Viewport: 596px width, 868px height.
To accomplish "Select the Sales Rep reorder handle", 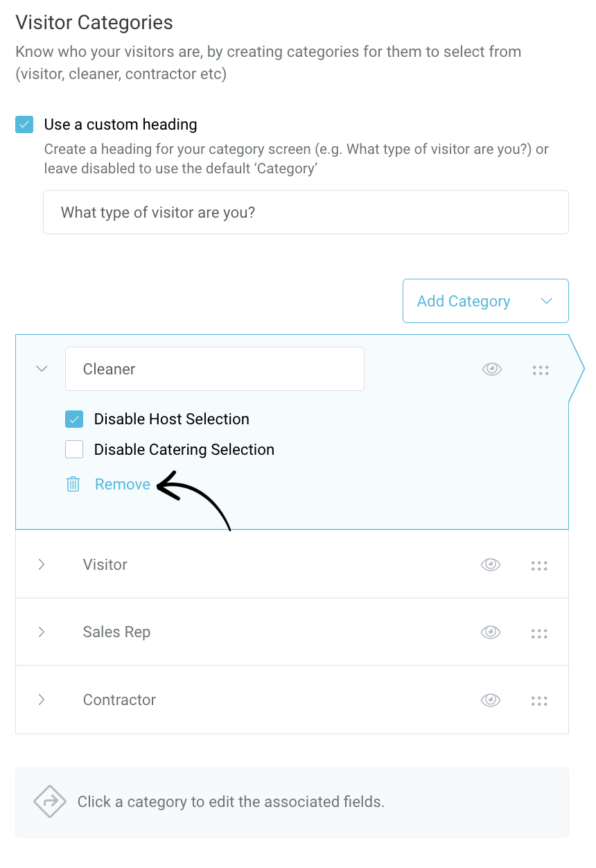I will click(539, 634).
